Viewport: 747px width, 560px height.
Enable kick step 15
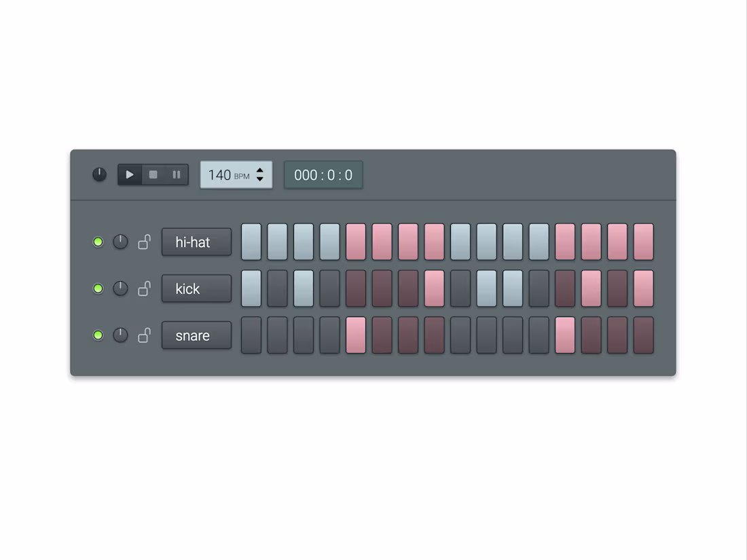[x=617, y=288]
